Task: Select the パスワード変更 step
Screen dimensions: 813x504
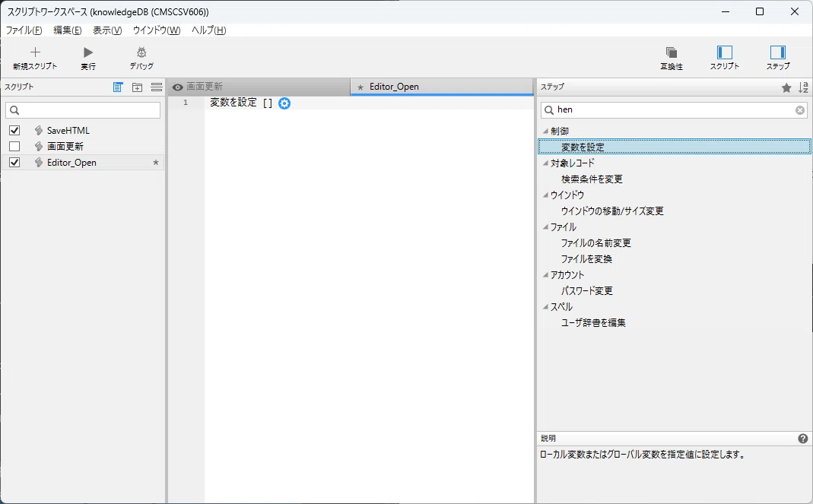Action: tap(586, 291)
